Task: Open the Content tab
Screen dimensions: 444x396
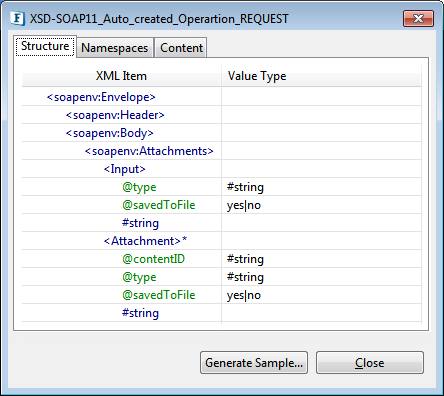Action: point(181,48)
